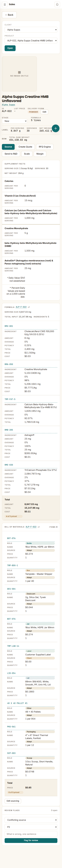The image size is (62, 868).
Task: Click the Edit sourcing button
Action: click(13, 801)
